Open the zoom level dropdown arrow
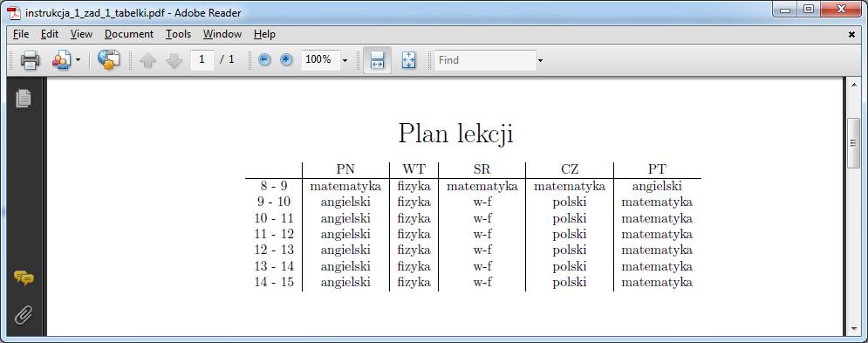The height and width of the screenshot is (343, 868). [x=345, y=60]
